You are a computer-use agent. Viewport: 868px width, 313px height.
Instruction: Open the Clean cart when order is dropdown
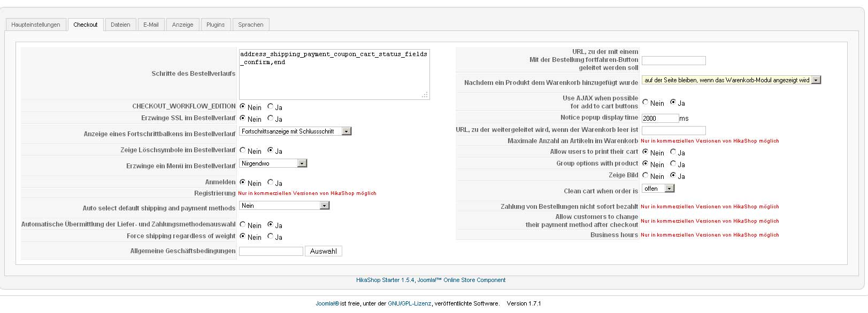(670, 189)
